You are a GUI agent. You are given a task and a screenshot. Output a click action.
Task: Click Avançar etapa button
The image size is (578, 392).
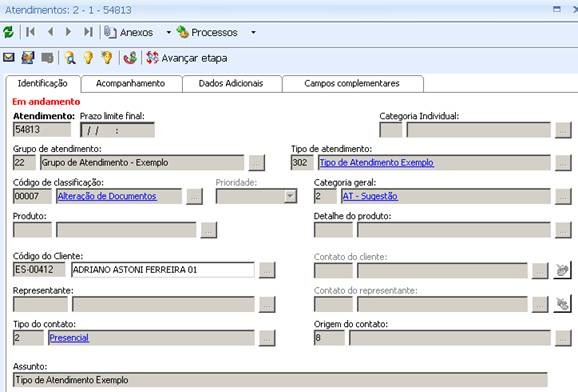(187, 58)
